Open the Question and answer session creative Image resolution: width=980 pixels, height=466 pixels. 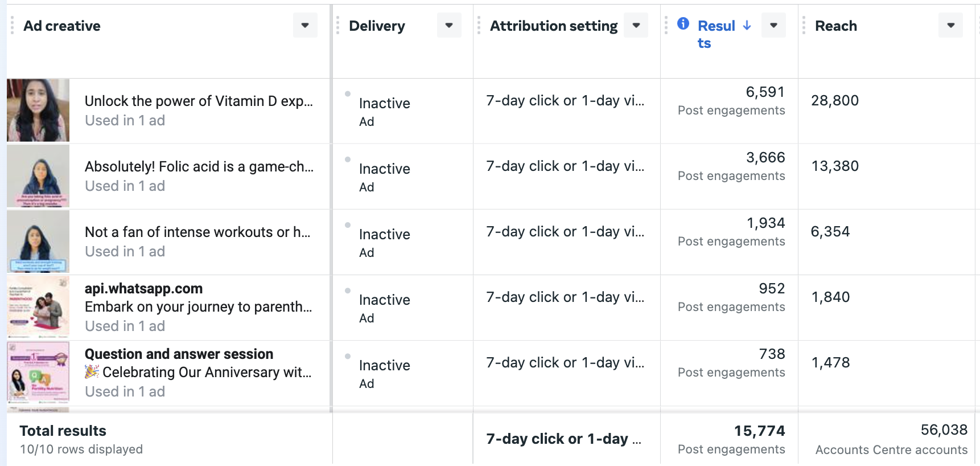pyautogui.click(x=179, y=354)
